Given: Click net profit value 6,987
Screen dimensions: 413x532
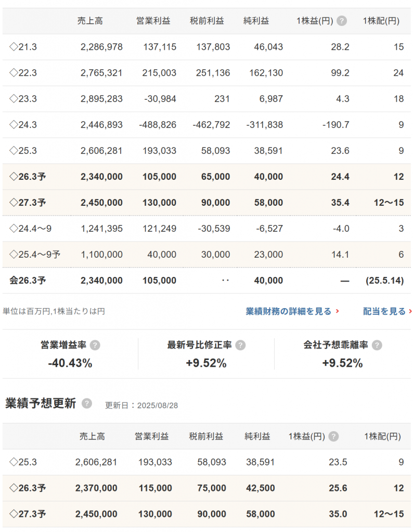Looking at the screenshot, I should tap(271, 99).
